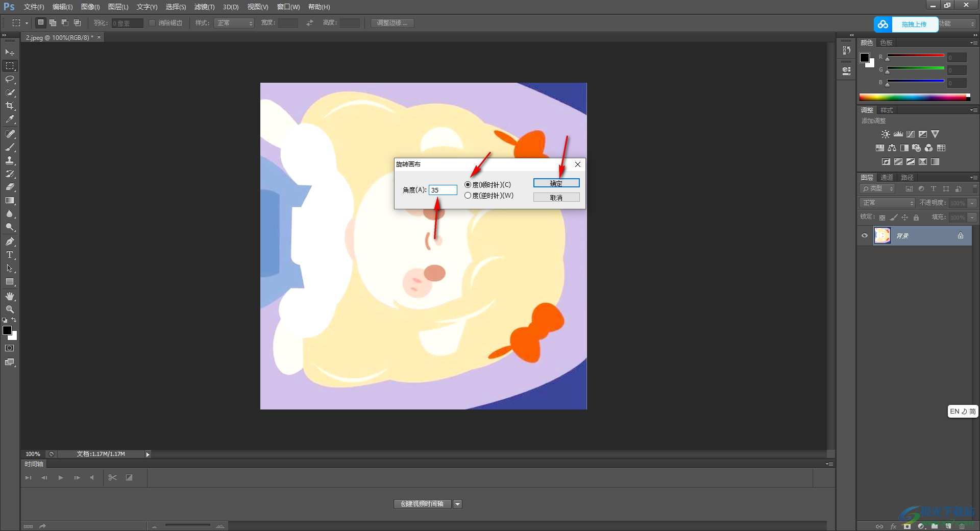Open the 滤镜(T) menu
The width and height of the screenshot is (980, 531).
coord(204,7)
